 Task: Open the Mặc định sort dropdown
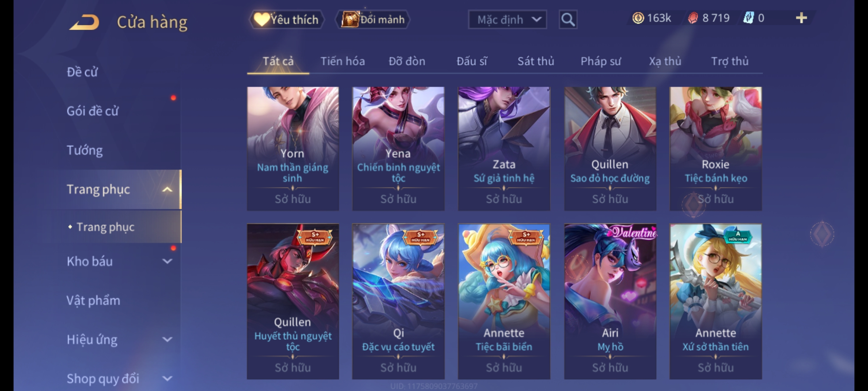pyautogui.click(x=507, y=20)
